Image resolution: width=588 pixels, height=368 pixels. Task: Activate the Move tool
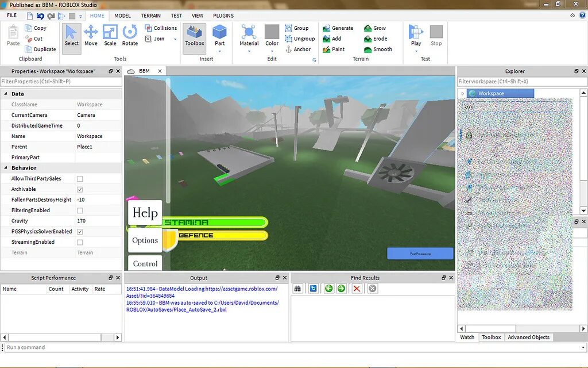click(x=91, y=36)
